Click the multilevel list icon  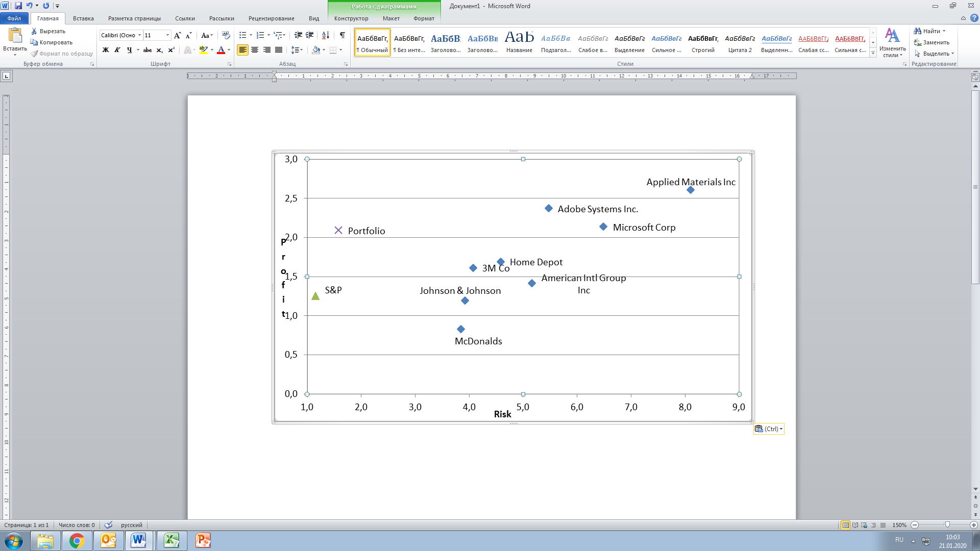coord(278,35)
